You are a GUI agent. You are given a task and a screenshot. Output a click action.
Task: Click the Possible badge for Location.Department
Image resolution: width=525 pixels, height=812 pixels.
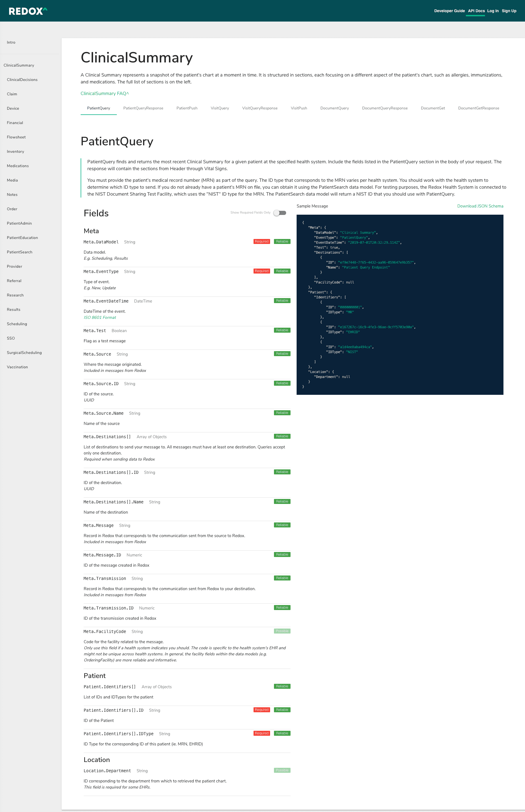(282, 770)
